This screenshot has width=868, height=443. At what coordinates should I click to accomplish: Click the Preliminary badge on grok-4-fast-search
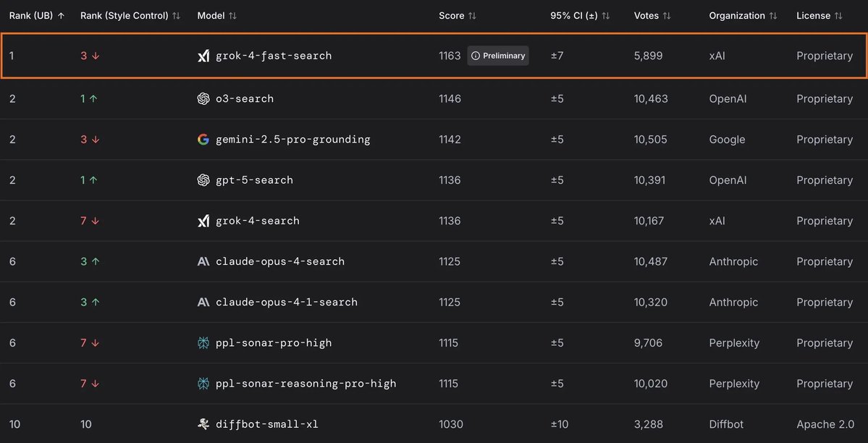click(498, 56)
